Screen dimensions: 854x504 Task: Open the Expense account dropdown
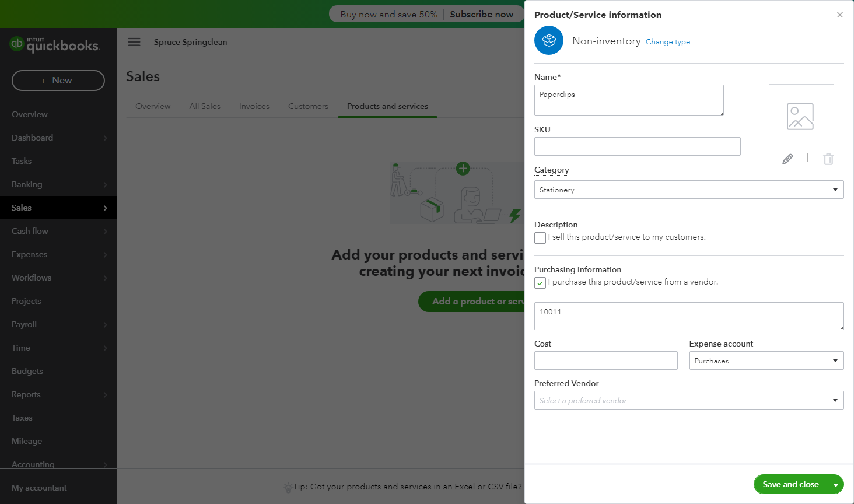click(x=835, y=360)
